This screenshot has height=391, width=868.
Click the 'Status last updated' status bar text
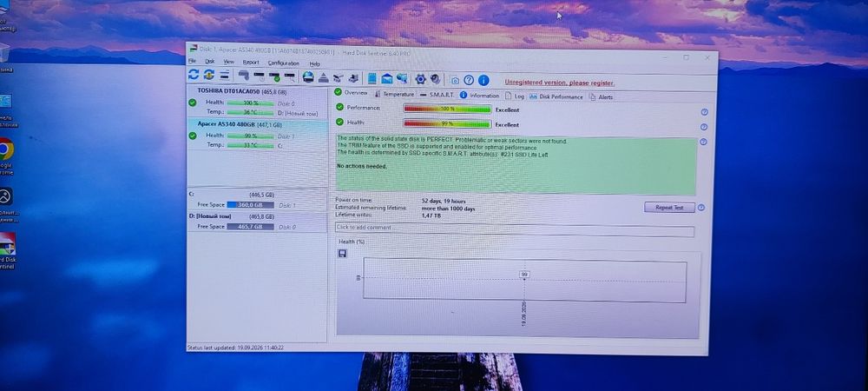tap(236, 348)
